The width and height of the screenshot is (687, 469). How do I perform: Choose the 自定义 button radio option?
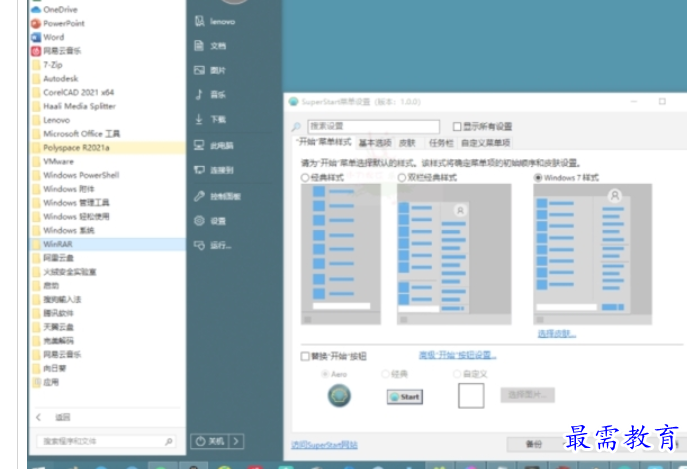[x=457, y=374]
